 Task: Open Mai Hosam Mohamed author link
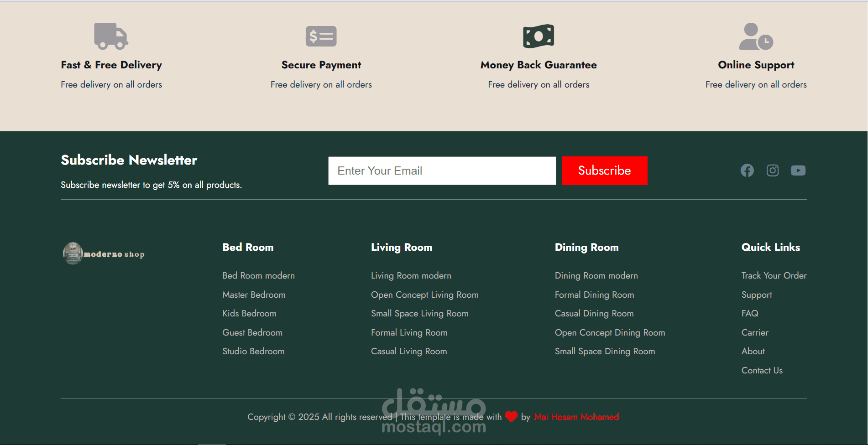pos(576,417)
